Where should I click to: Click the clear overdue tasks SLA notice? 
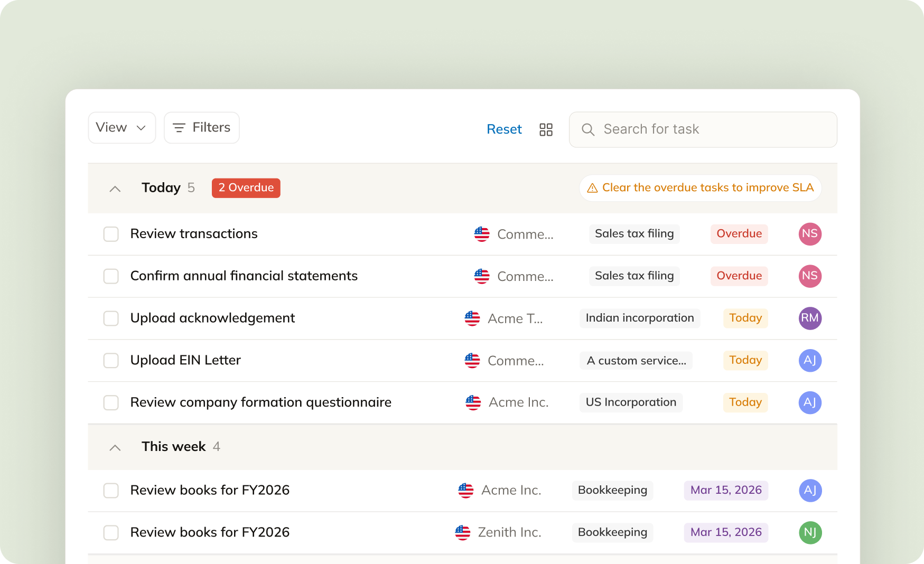coord(701,188)
